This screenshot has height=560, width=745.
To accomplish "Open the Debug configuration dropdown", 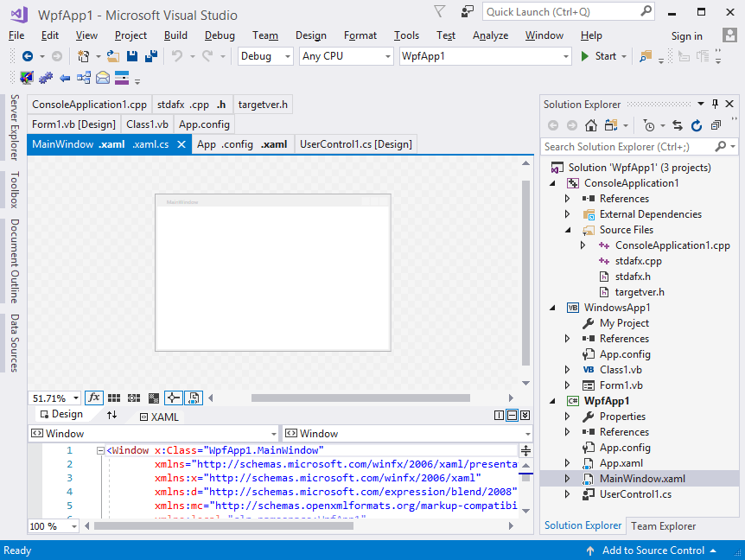I will pyautogui.click(x=266, y=56).
